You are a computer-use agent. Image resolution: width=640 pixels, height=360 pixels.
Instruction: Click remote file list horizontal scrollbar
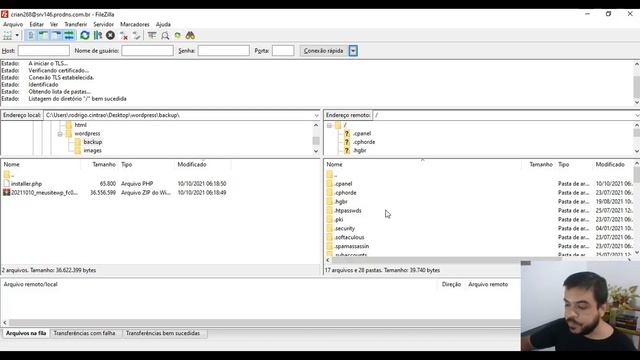pyautogui.click(x=447, y=260)
